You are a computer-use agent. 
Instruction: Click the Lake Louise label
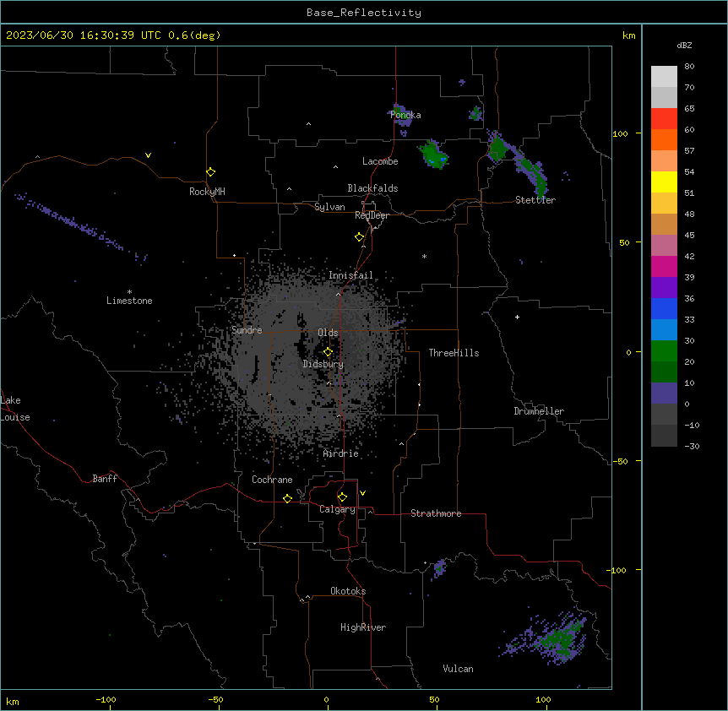click(x=15, y=409)
